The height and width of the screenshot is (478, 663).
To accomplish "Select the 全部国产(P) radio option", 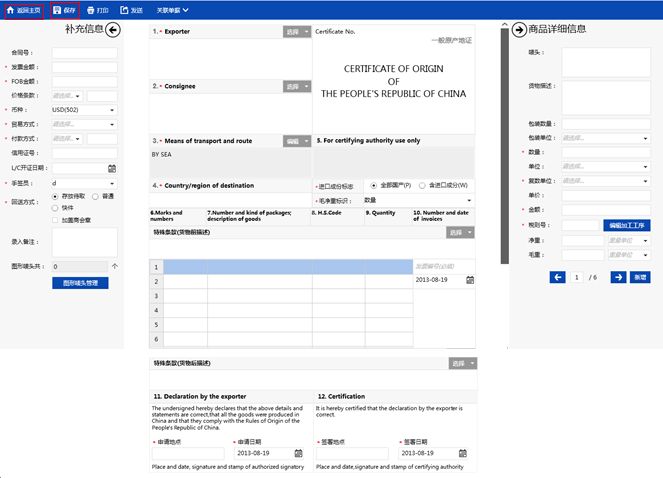I will (x=374, y=186).
